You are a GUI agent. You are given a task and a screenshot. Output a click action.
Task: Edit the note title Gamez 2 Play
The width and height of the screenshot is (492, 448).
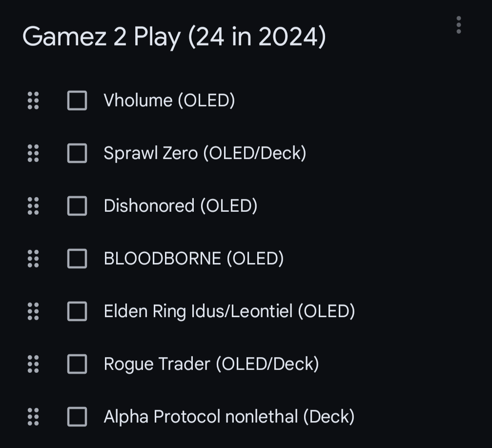click(174, 37)
